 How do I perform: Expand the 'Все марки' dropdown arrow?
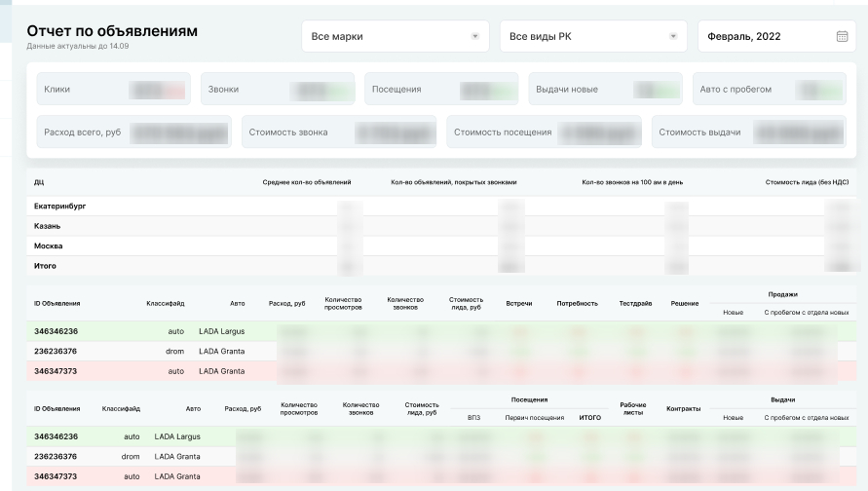pyautogui.click(x=475, y=37)
